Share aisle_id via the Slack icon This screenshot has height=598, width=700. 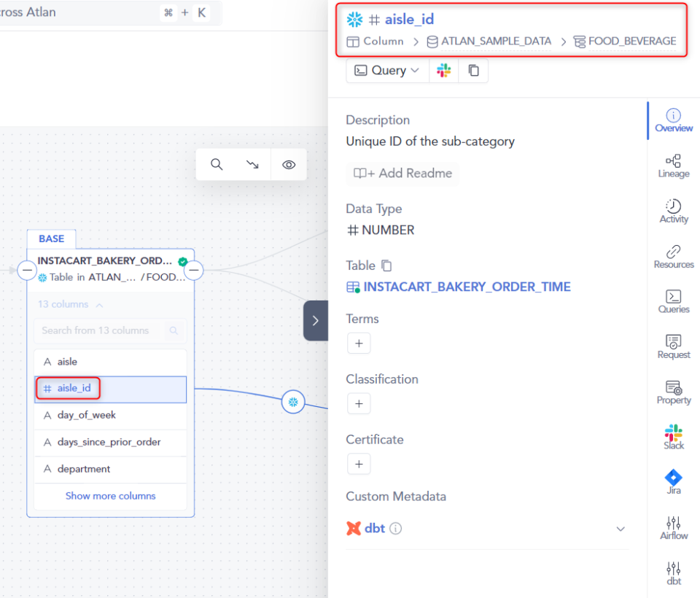[x=443, y=70]
